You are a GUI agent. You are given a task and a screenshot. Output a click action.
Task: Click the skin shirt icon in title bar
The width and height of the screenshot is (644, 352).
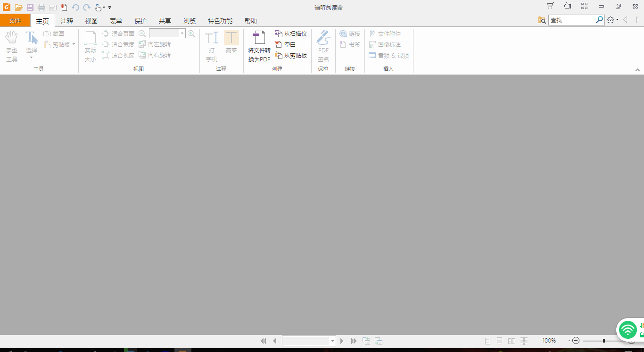click(568, 6)
